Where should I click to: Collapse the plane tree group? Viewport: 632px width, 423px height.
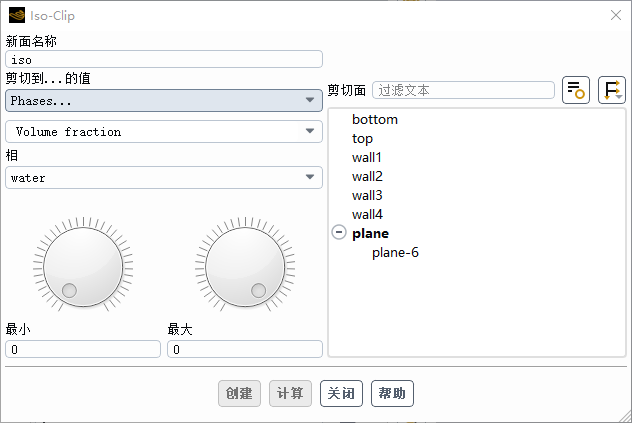[338, 233]
